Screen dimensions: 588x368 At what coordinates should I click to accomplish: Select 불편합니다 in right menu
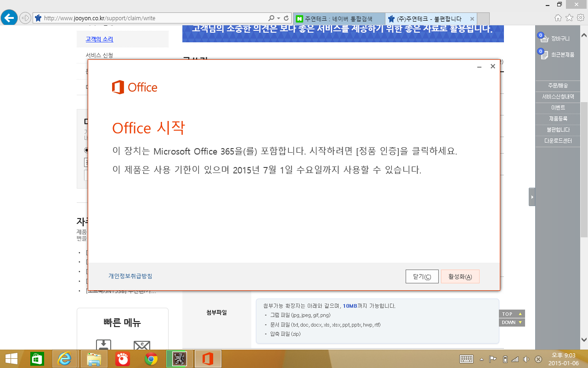click(558, 130)
